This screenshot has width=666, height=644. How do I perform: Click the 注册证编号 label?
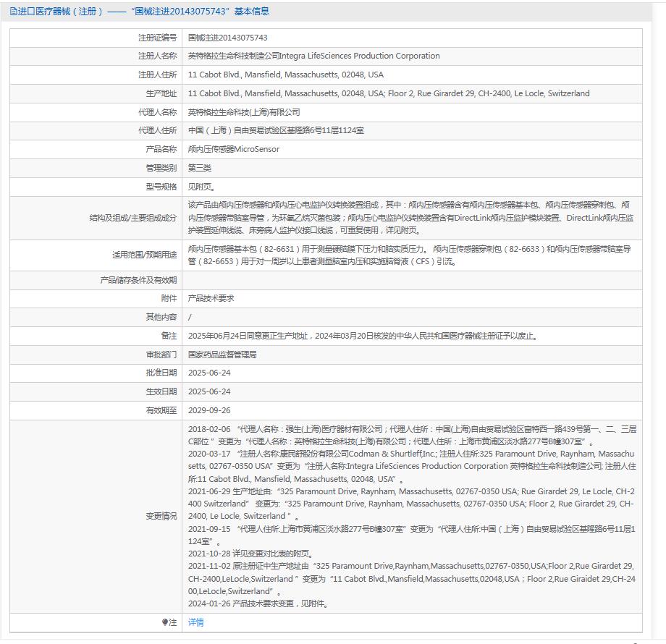[158, 38]
